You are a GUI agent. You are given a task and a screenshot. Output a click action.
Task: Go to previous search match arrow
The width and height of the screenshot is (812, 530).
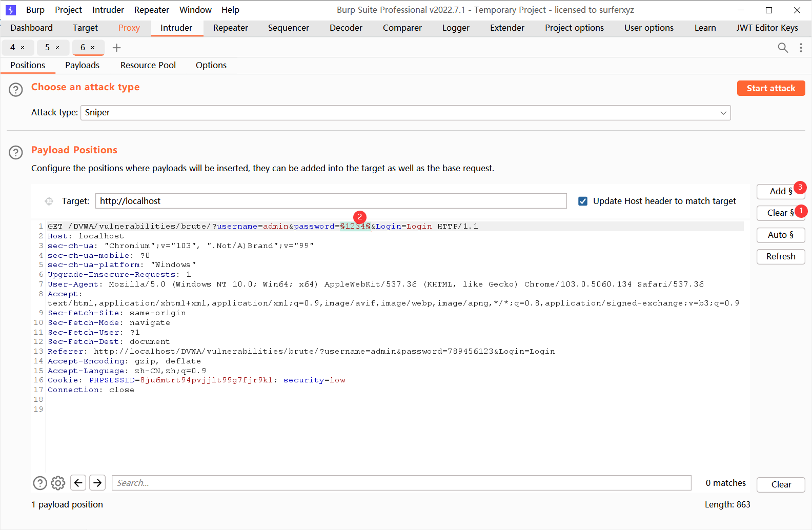click(78, 483)
